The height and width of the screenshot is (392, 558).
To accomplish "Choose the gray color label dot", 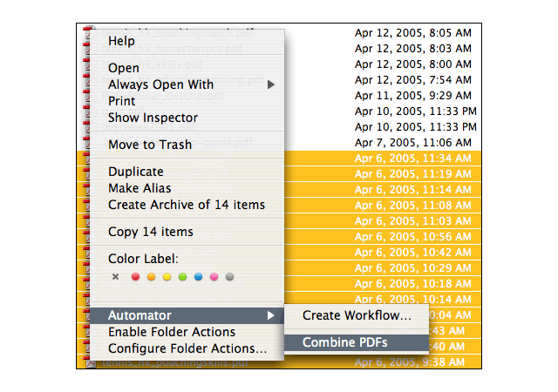I will [229, 277].
